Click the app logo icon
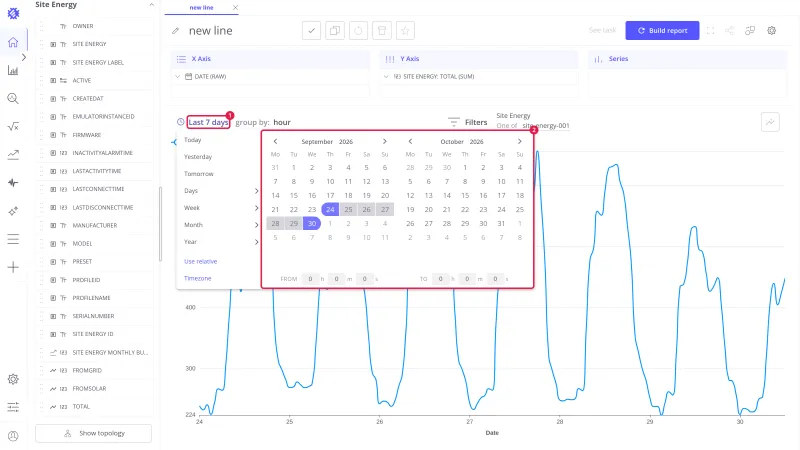Viewport: 800px width, 450px height. pos(13,13)
